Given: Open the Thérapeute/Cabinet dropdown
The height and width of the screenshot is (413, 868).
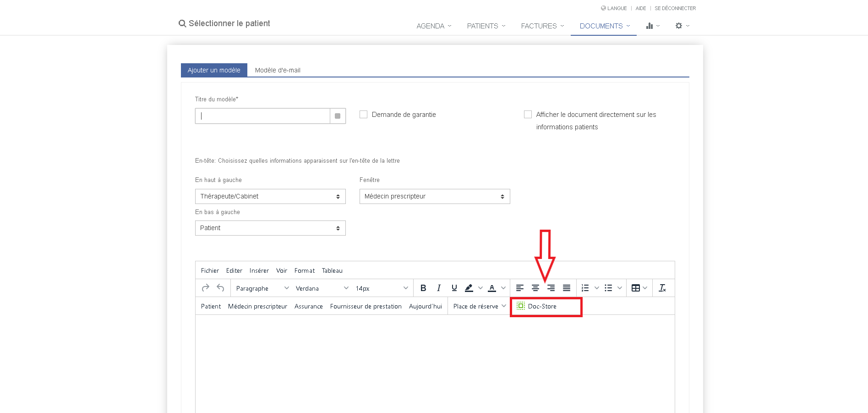Looking at the screenshot, I should [x=270, y=196].
